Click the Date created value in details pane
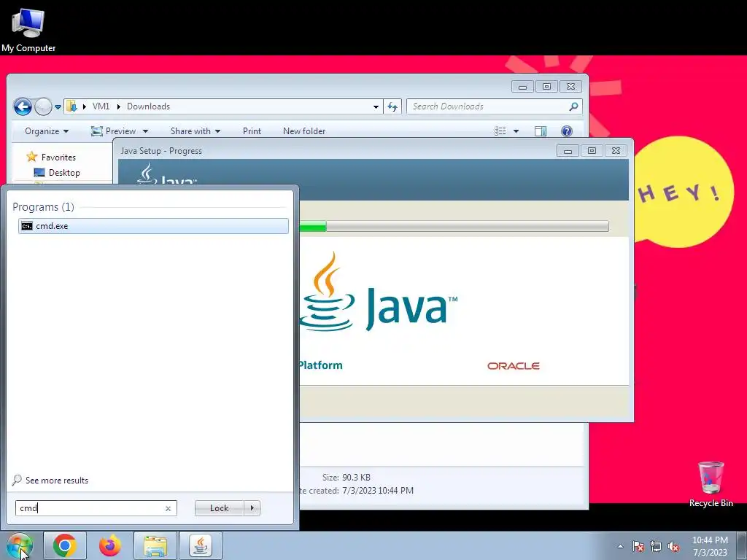 coord(378,491)
